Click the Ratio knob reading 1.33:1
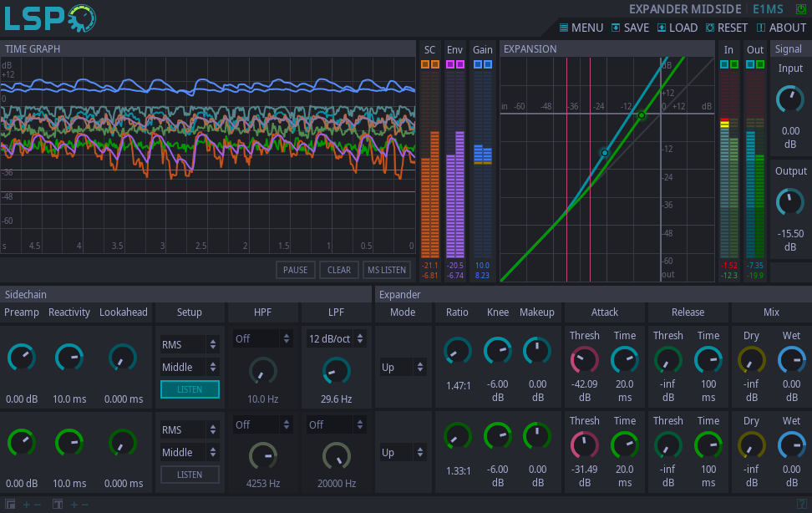 [x=458, y=436]
